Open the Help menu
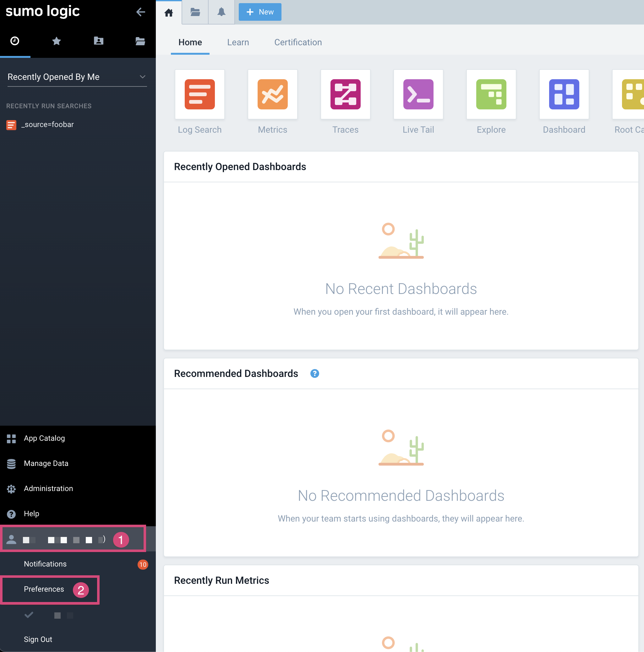This screenshot has height=652, width=644. 78,514
